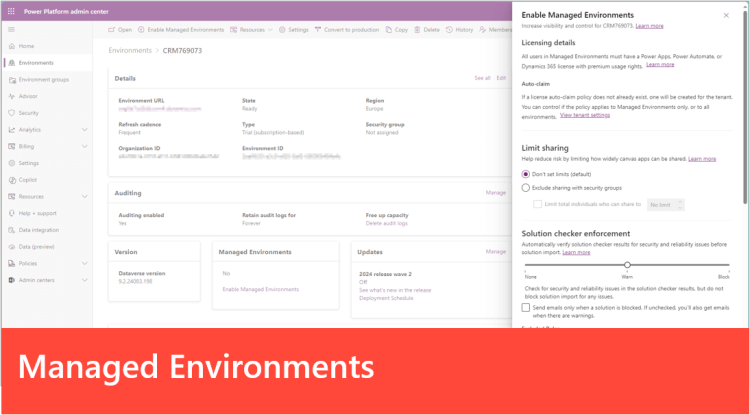Click the Billing icon in sidebar
This screenshot has height=415, width=750.
click(12, 147)
